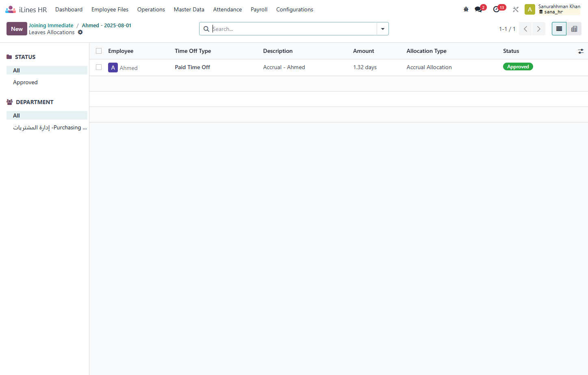This screenshot has width=588, height=375.
Task: Go to previous page of records
Action: pos(525,29)
